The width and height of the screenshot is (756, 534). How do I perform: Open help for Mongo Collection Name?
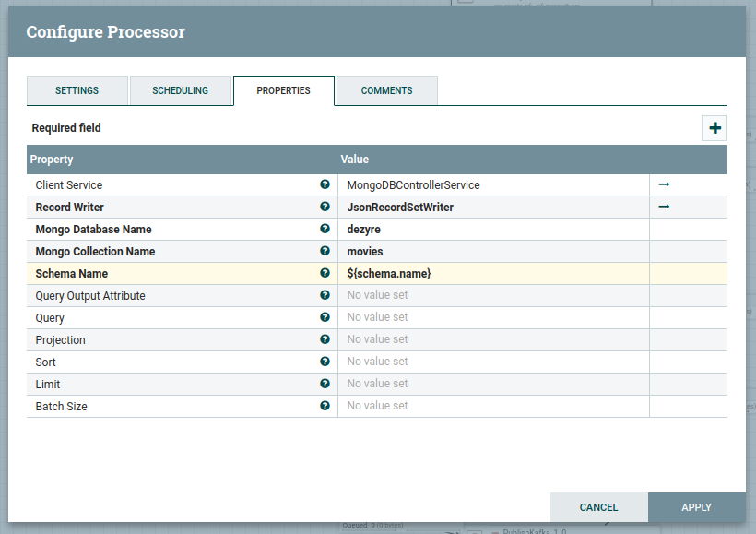point(325,251)
